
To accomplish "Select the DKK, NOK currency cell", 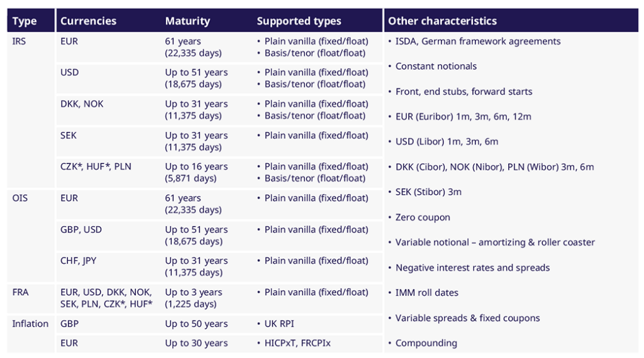I will coord(82,104).
